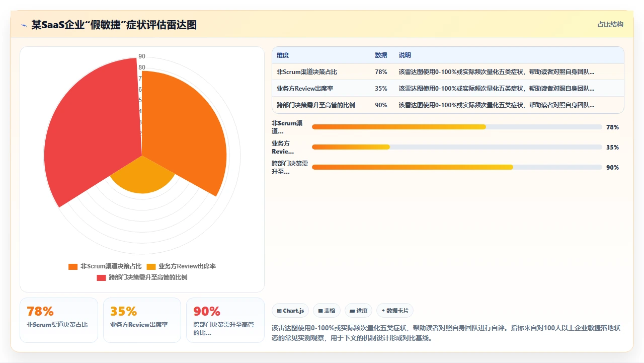Click the 占比结构 label in the header
This screenshot has width=644, height=363.
(610, 24)
